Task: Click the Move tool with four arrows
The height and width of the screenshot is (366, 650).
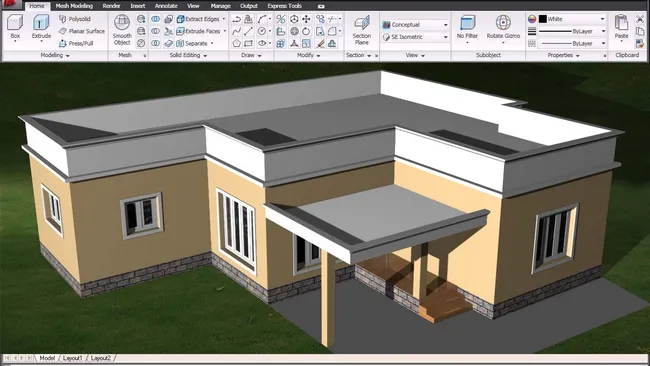Action: coord(306,19)
